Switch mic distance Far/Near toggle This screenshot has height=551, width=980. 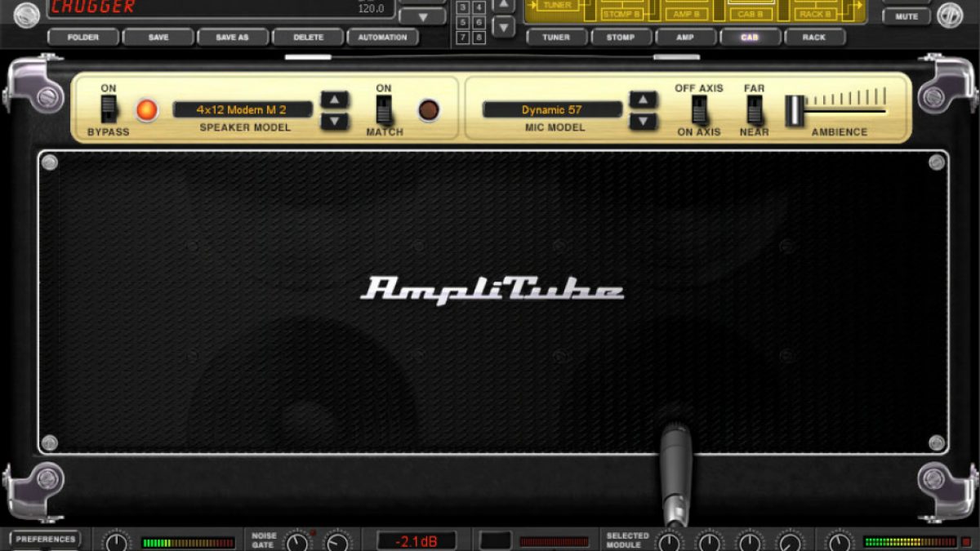(755, 109)
